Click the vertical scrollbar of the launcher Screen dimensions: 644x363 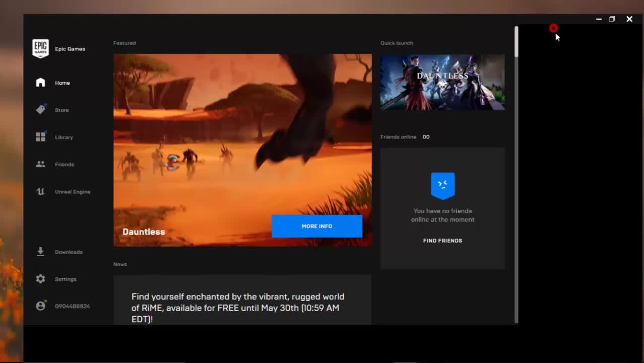coord(516,174)
